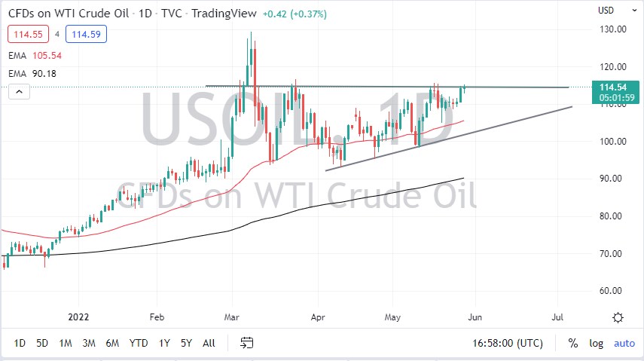644x361 pixels.
Task: Select the EMA 105.54 indicator legend
Action: coord(35,55)
